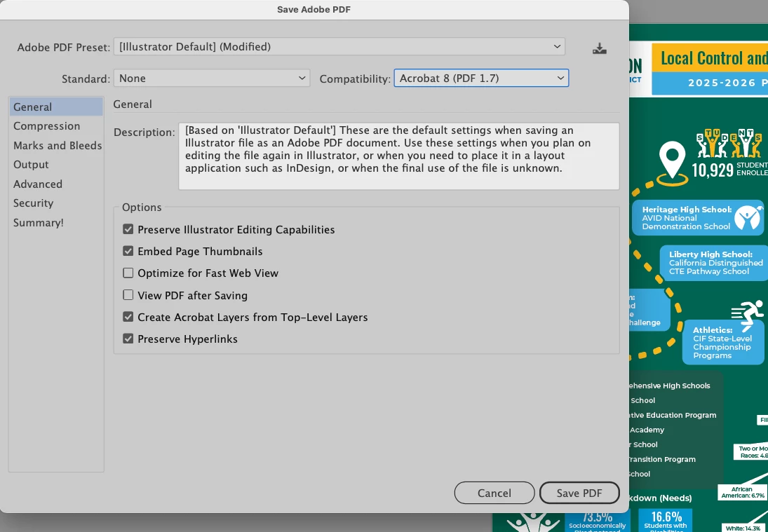Click the save preset icon

point(600,48)
